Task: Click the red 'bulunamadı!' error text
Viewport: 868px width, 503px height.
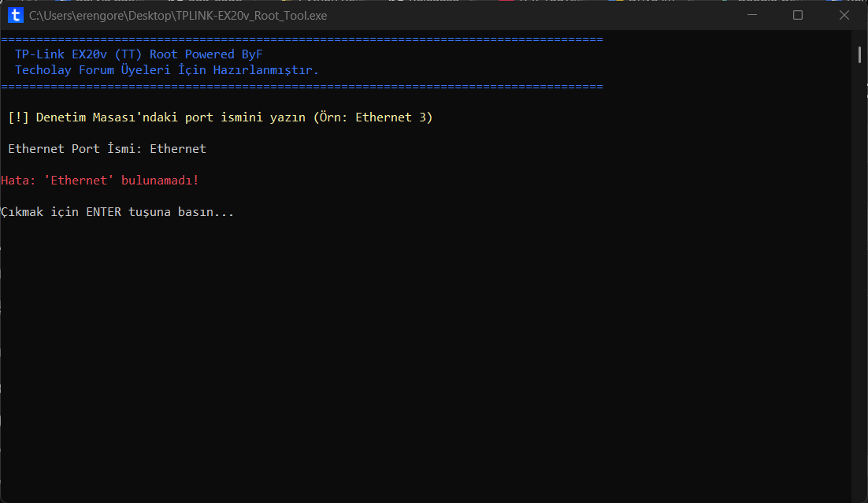Action: click(160, 181)
